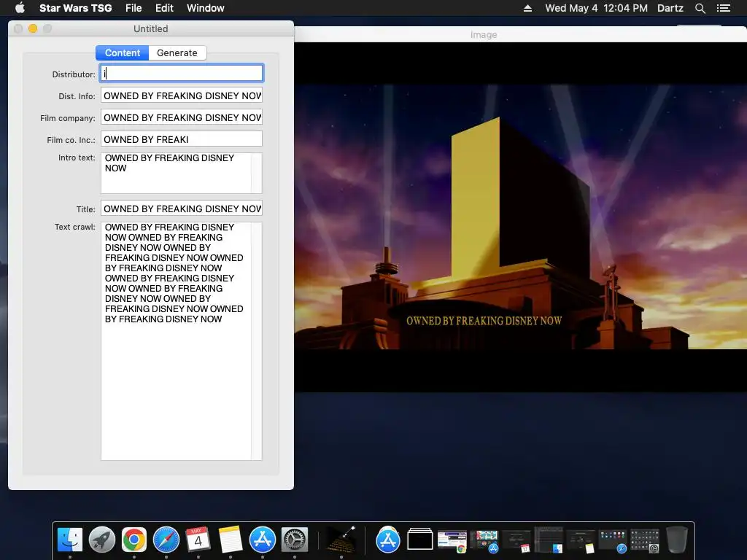The height and width of the screenshot is (560, 747).
Task: Click into the Distributor field
Action: point(182,74)
